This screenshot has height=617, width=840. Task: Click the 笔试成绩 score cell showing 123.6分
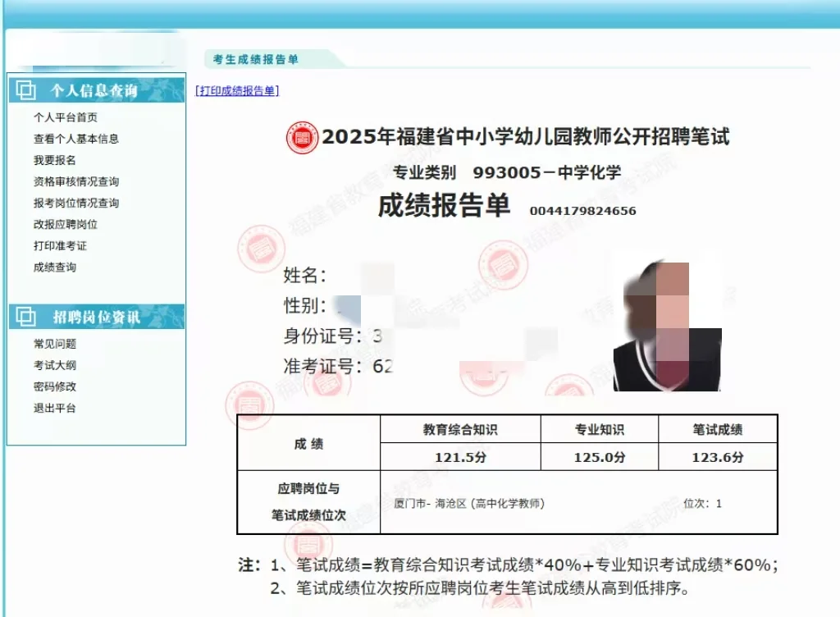(716, 457)
